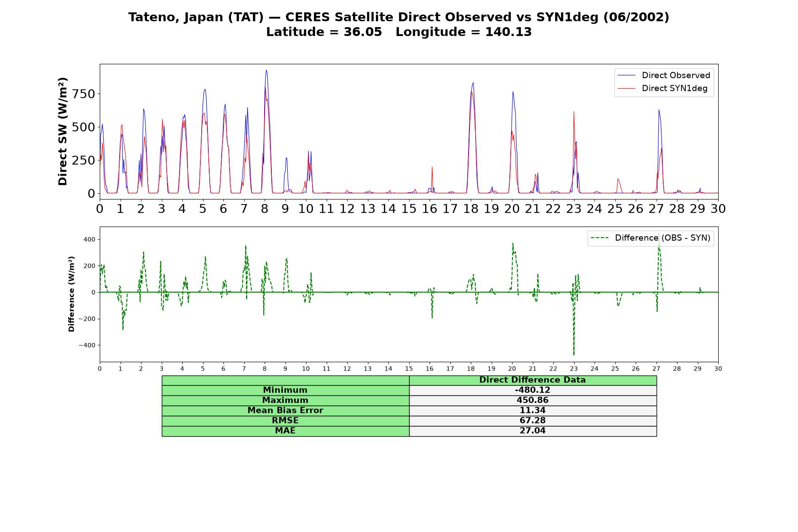Select the red Direct SYN1deg legend line
The image size is (798, 532).
coord(626,88)
